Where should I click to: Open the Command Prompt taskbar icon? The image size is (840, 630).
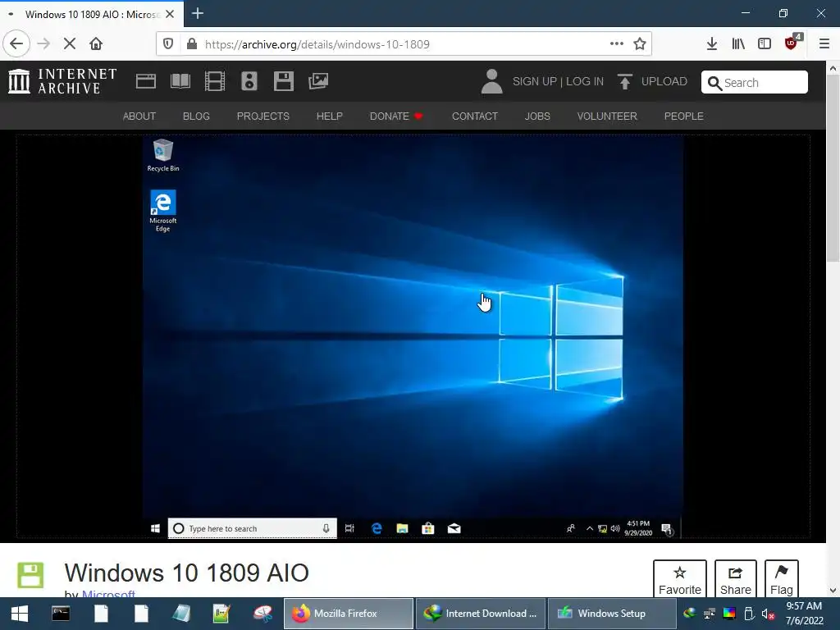pyautogui.click(x=61, y=614)
